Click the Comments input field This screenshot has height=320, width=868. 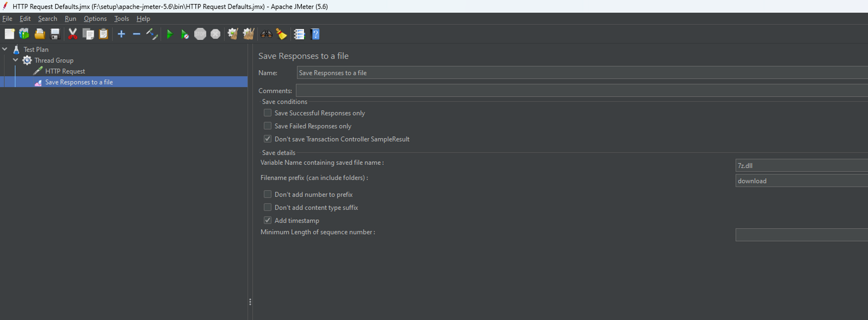582,91
